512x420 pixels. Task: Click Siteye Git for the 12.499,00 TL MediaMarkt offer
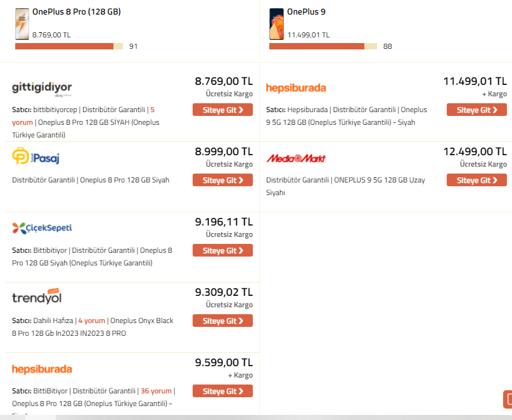pyautogui.click(x=477, y=180)
